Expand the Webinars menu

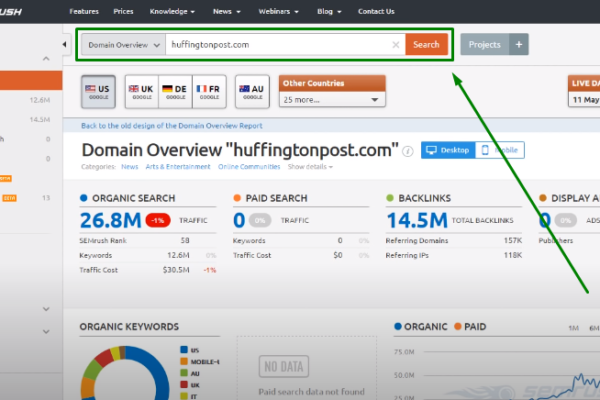[278, 11]
